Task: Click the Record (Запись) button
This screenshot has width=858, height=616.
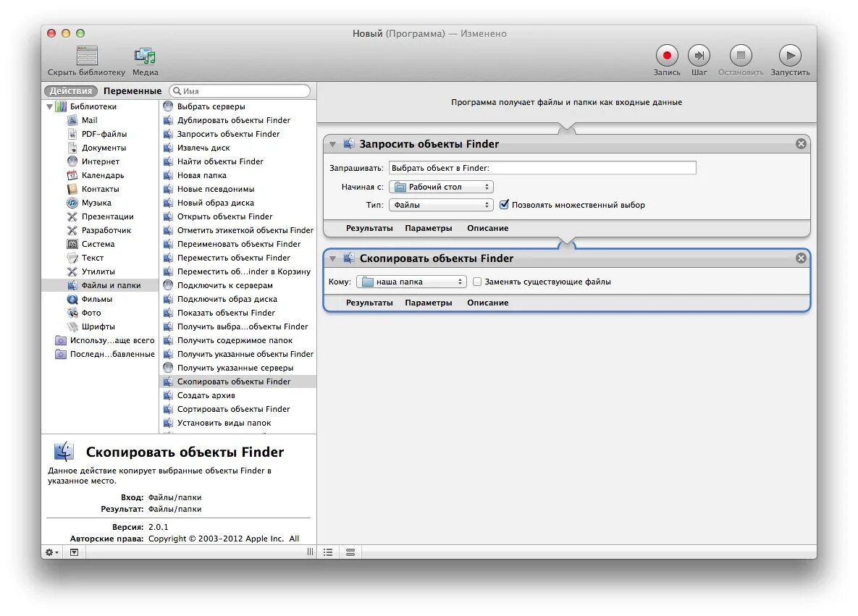Action: pos(666,55)
